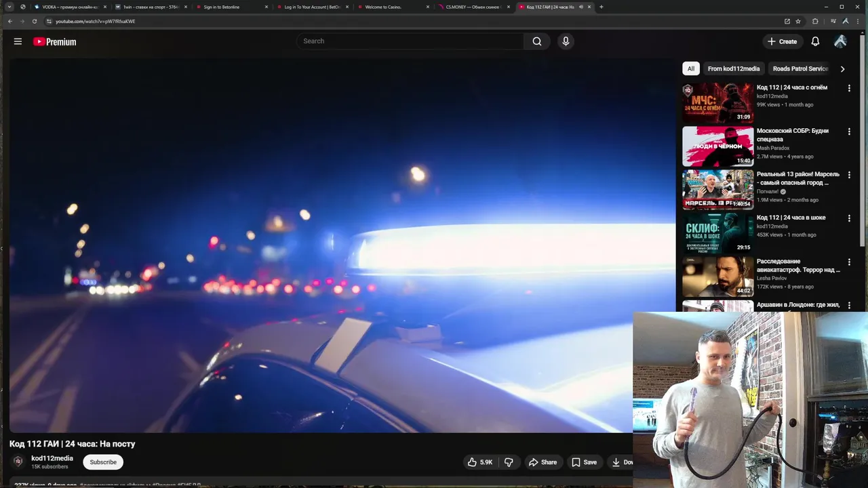This screenshot has width=868, height=488.
Task: Click in the YouTube search field
Action: click(410, 41)
